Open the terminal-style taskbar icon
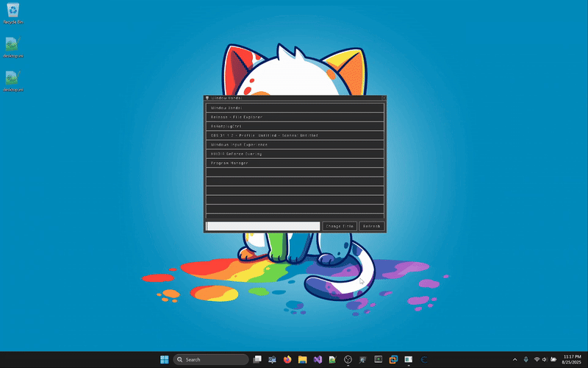 pos(379,359)
